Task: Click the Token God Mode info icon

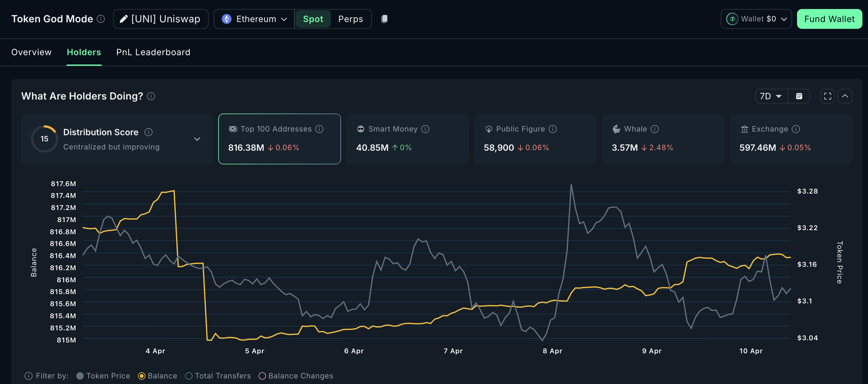Action: point(101,19)
